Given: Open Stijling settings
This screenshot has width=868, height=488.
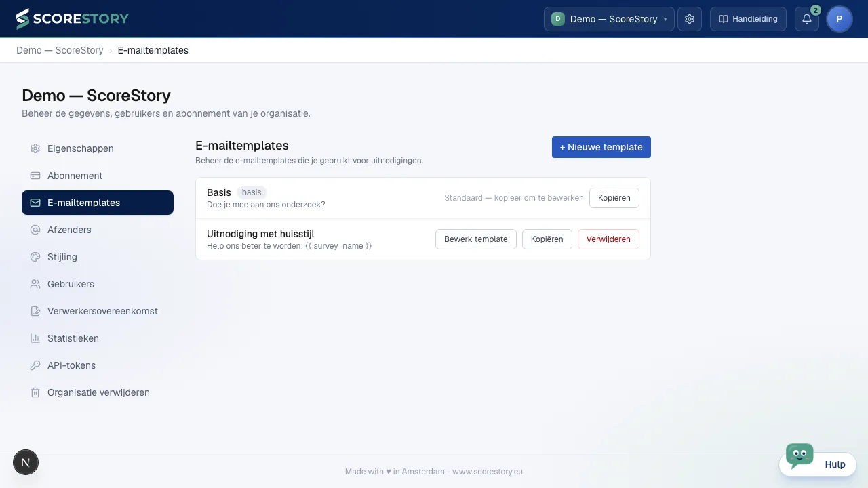Looking at the screenshot, I should (x=98, y=257).
